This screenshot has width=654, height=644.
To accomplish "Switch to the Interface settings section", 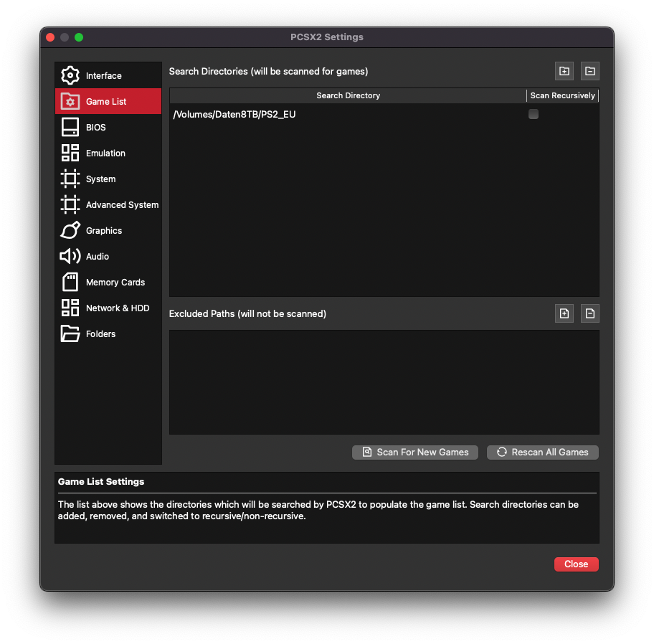I will [103, 75].
